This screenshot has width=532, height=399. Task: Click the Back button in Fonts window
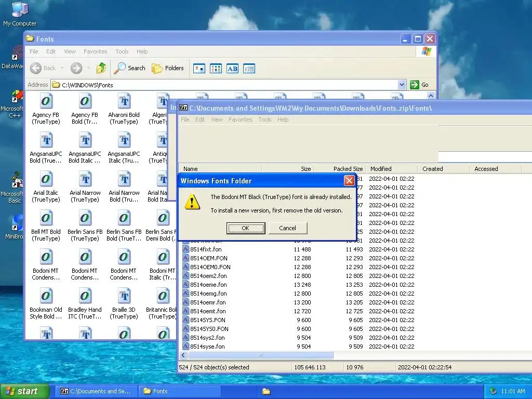(x=43, y=68)
